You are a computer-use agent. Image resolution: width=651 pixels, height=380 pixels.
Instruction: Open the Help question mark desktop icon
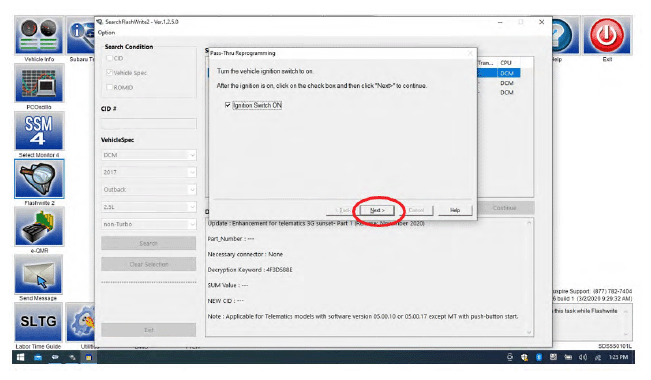(x=565, y=35)
